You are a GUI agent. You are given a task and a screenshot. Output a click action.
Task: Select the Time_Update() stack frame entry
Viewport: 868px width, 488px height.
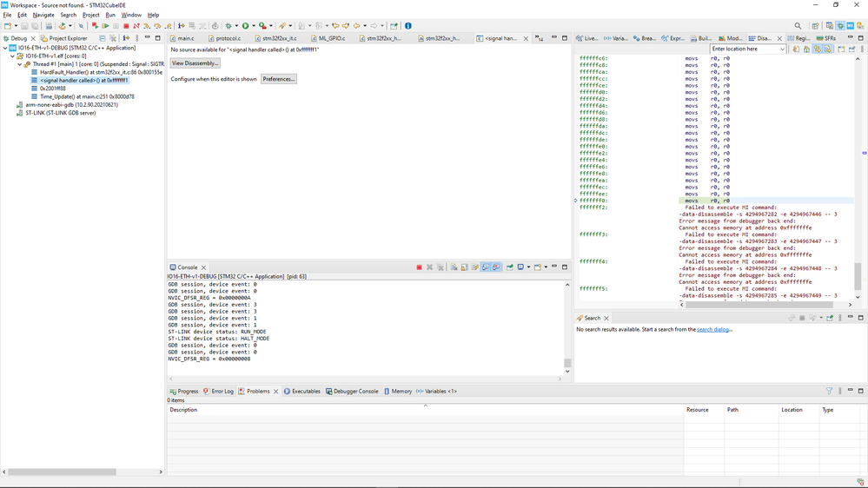(87, 97)
